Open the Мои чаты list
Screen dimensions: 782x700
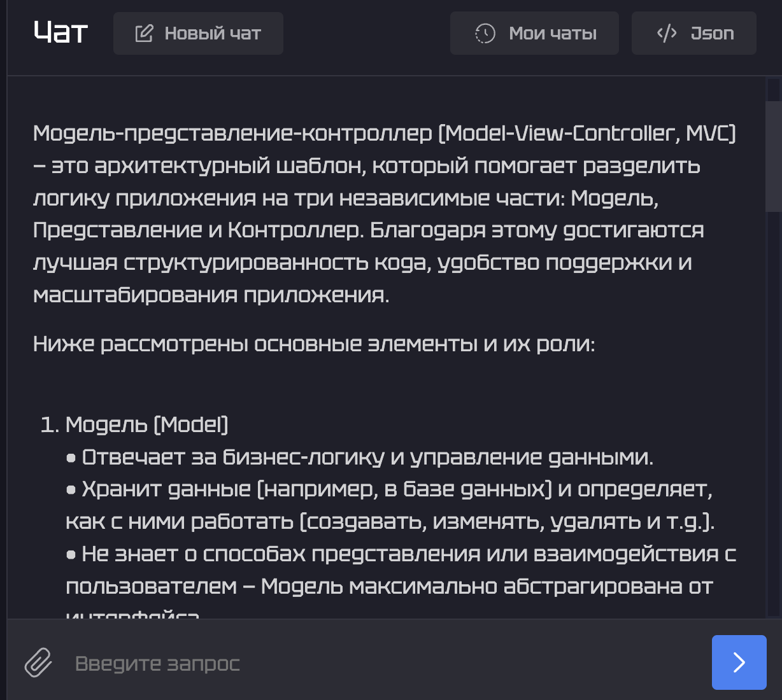coord(534,33)
